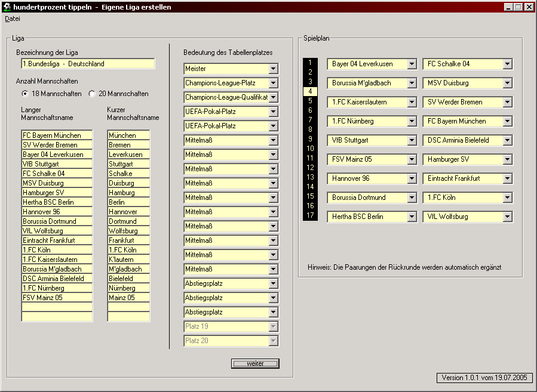Open the DSC Arminia Bielefeld fixture dropdown
The height and width of the screenshot is (392, 537).
507,140
